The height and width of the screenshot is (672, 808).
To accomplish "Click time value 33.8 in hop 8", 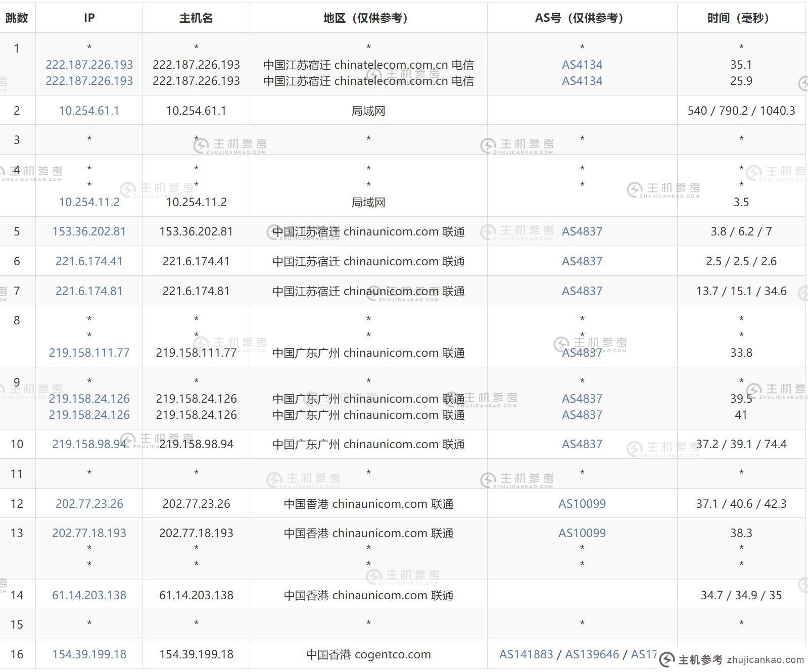I will (x=741, y=353).
